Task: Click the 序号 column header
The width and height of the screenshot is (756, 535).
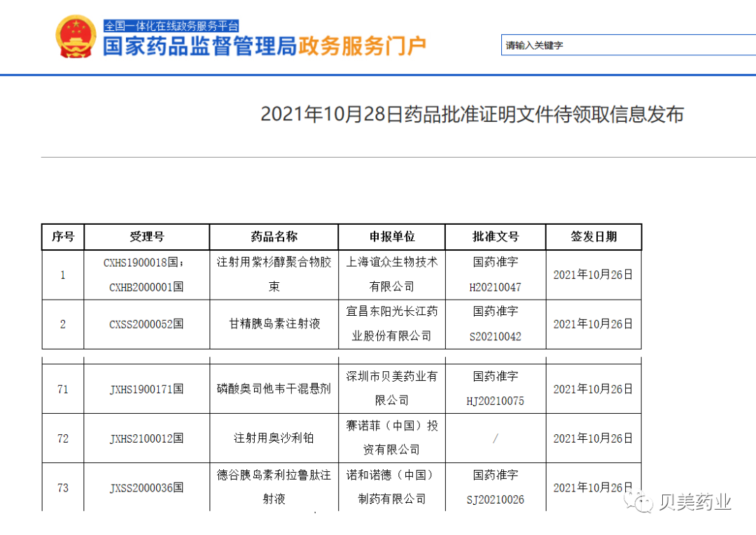Action: pos(62,237)
